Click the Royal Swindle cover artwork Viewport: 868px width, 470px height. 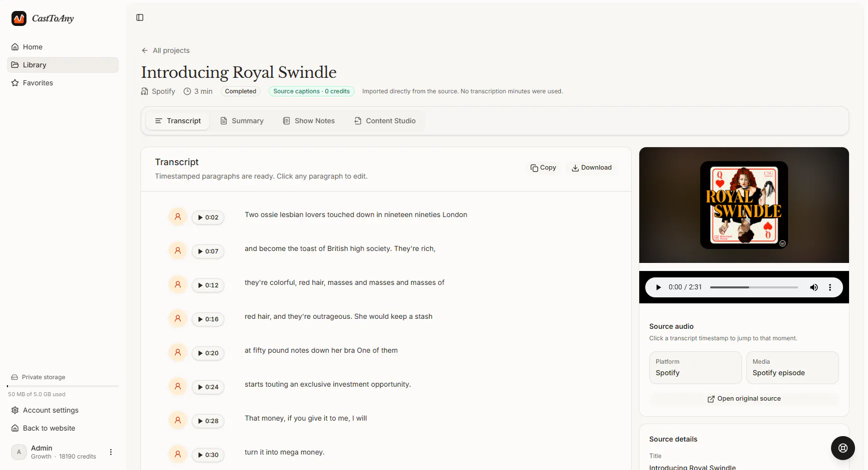(744, 205)
